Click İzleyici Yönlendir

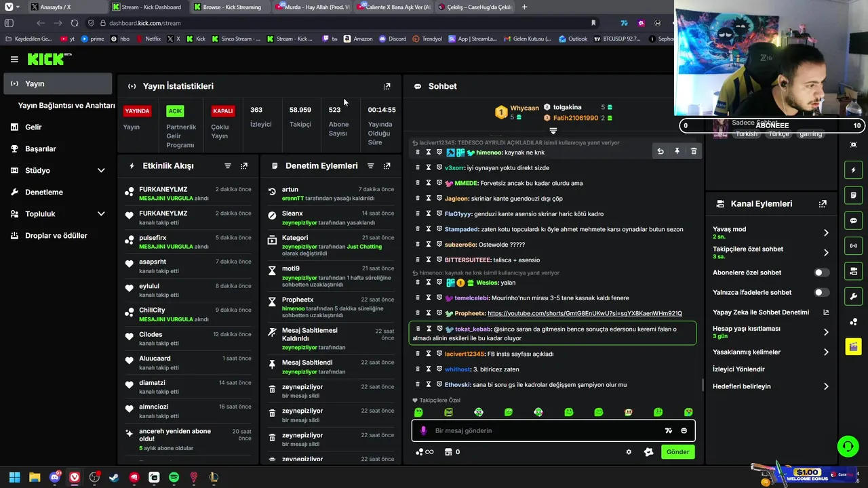click(738, 369)
